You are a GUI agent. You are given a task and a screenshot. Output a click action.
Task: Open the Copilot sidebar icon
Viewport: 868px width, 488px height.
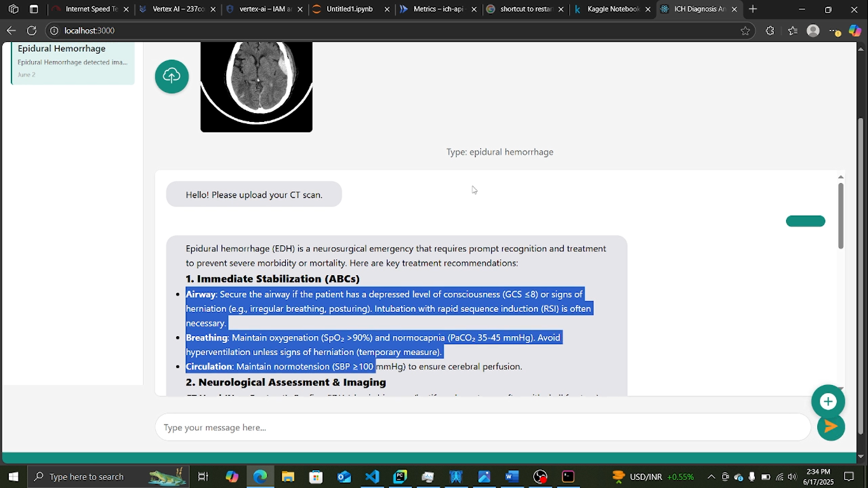coord(855,30)
